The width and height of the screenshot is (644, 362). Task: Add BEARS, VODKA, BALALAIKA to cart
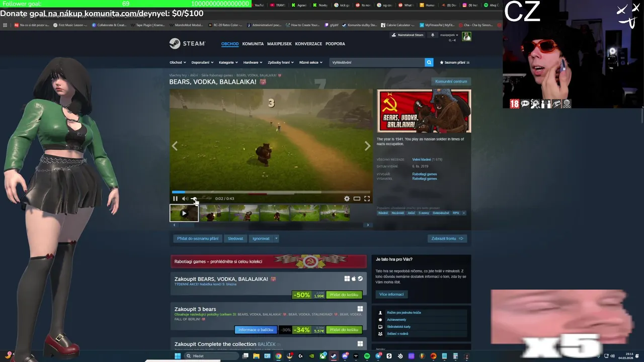pos(344,295)
